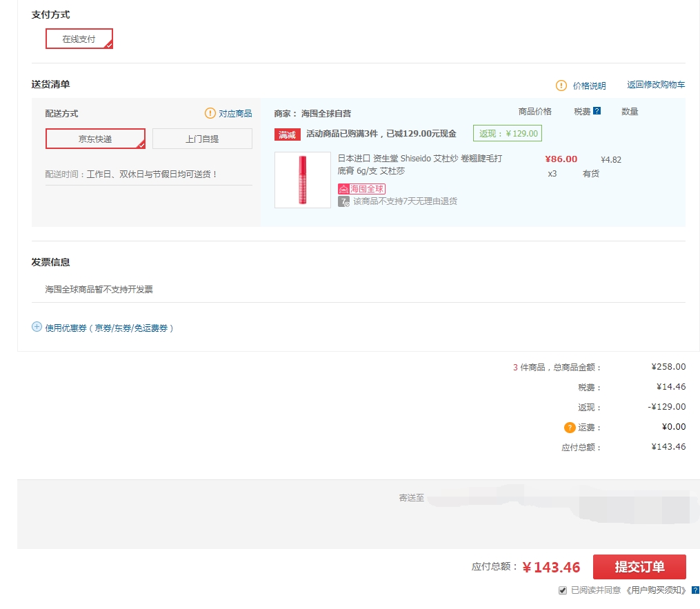The height and width of the screenshot is (609, 700).
Task: Click 寄送至 address label
Action: [411, 498]
